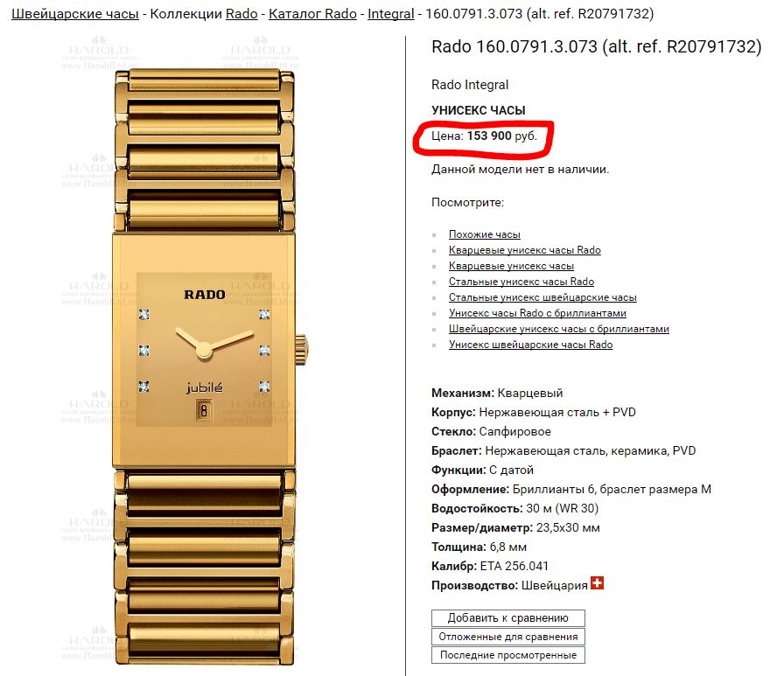784x676 pixels.
Task: Open Швейцарские унисекс часы с бриллиантами link
Action: [x=558, y=329]
